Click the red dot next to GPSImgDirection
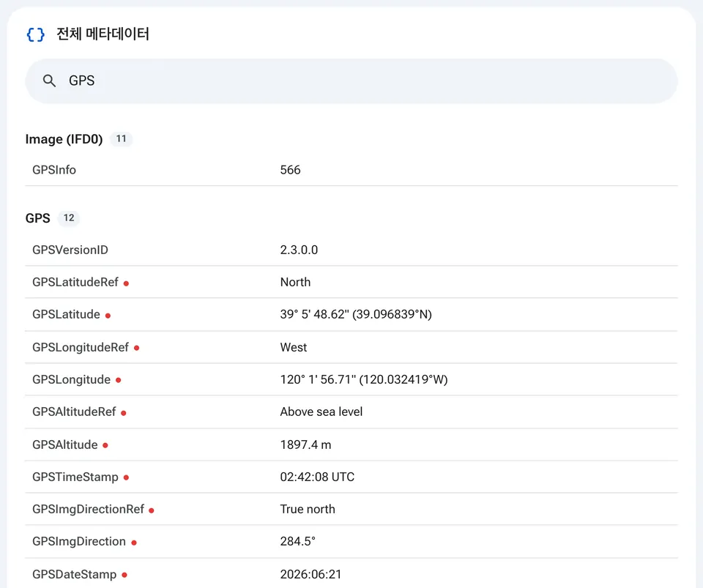Screen dimensions: 703x588 [133, 543]
